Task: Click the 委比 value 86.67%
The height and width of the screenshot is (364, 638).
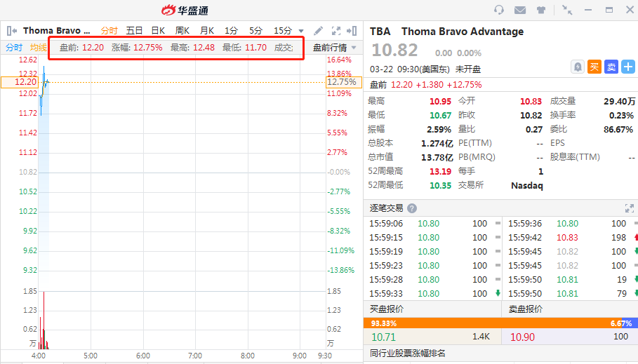Action: pyautogui.click(x=618, y=130)
